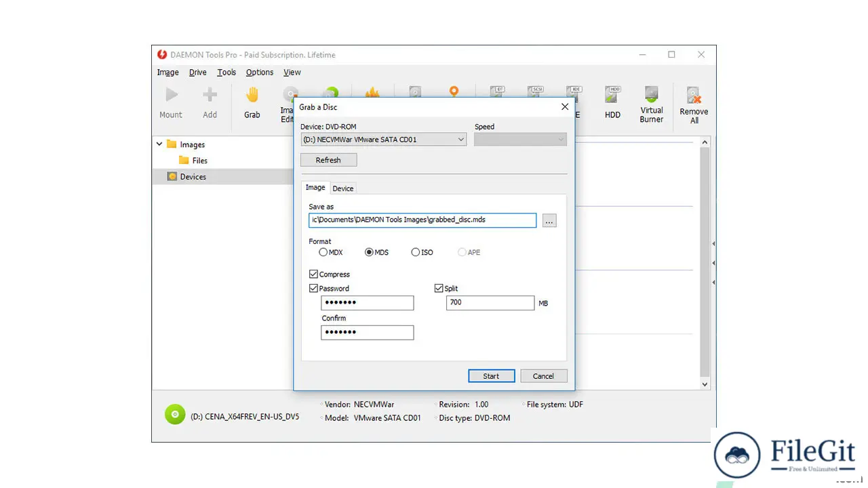
Task: Open the Tools menu
Action: click(226, 73)
